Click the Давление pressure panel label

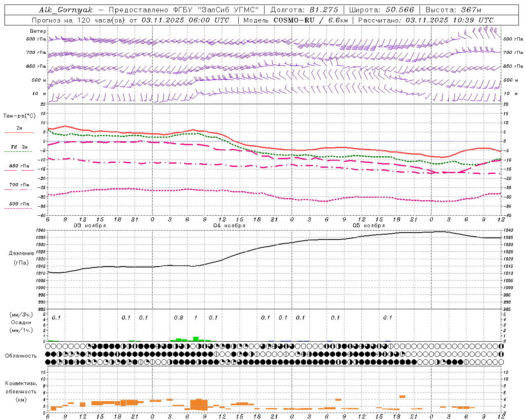[21, 253]
